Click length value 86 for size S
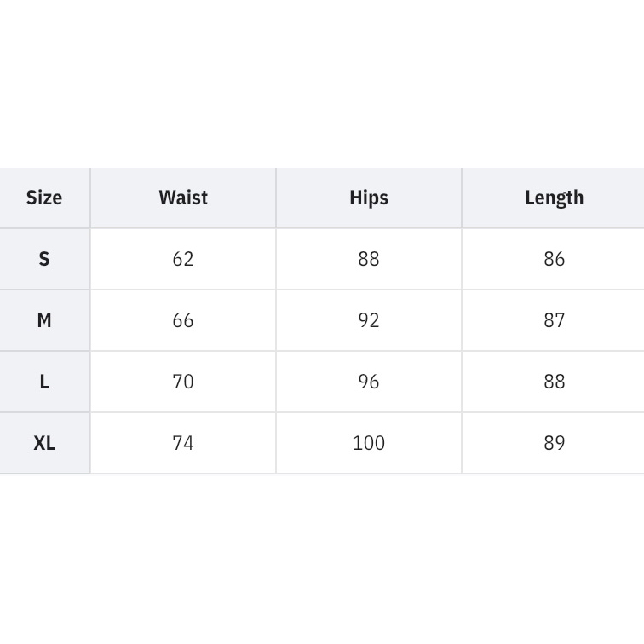Viewport: 644px width, 644px height. [x=554, y=259]
